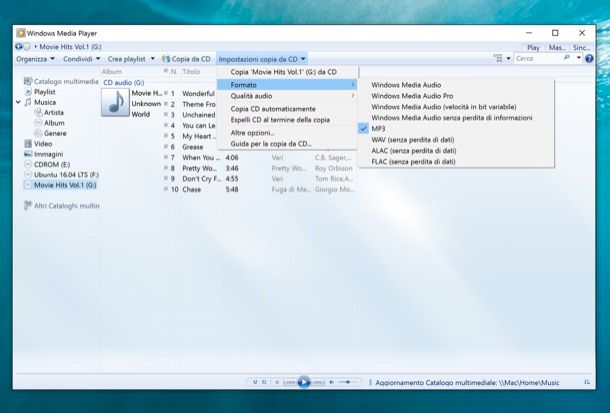Open the Play tab

pos(533,47)
